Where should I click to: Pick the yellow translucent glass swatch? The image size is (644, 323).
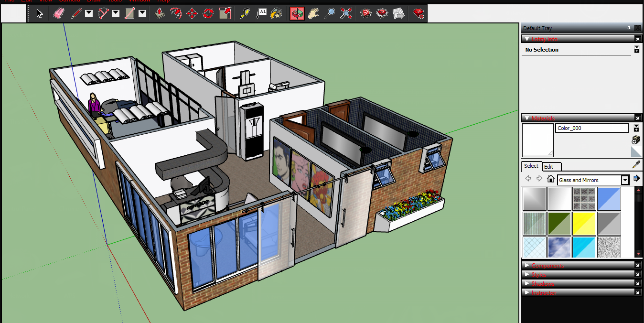tap(584, 224)
